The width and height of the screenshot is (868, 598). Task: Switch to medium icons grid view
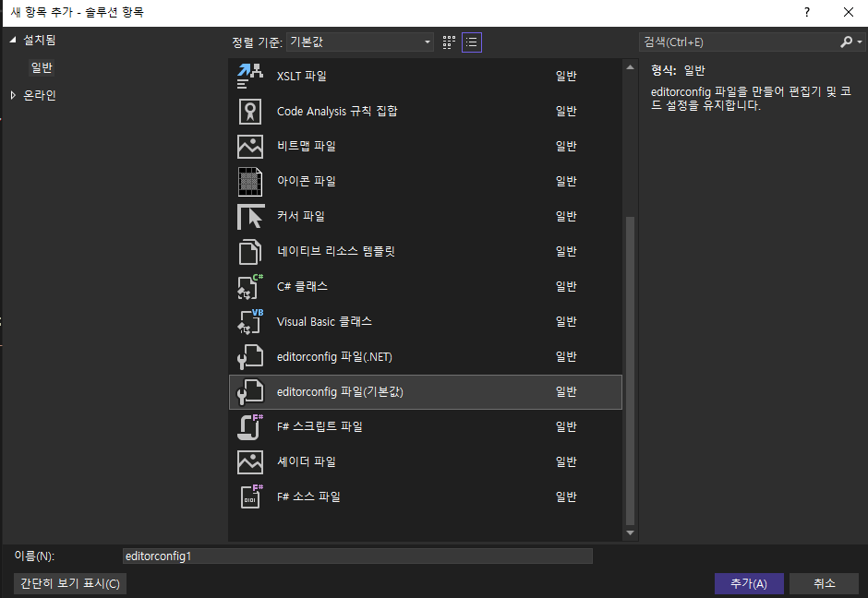pyautogui.click(x=449, y=42)
